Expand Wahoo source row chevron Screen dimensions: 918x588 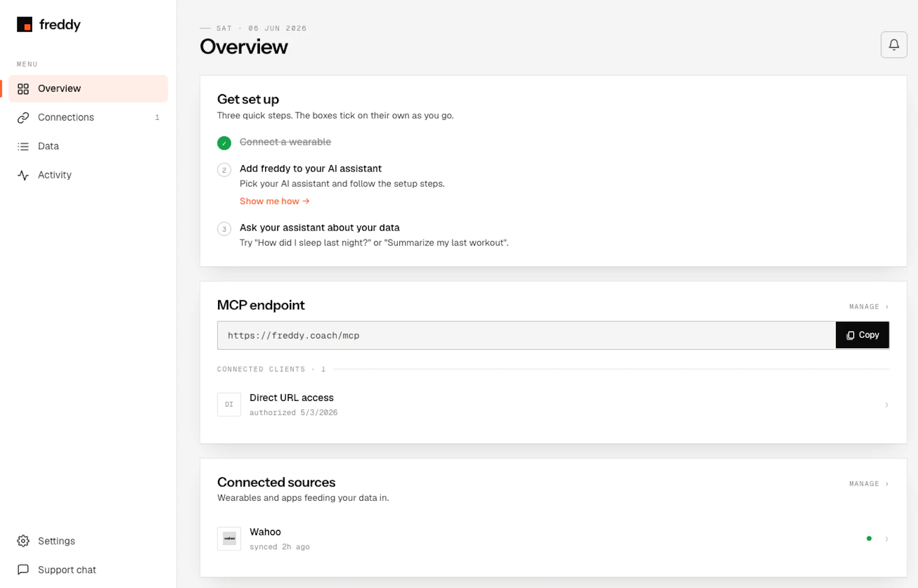886,539
